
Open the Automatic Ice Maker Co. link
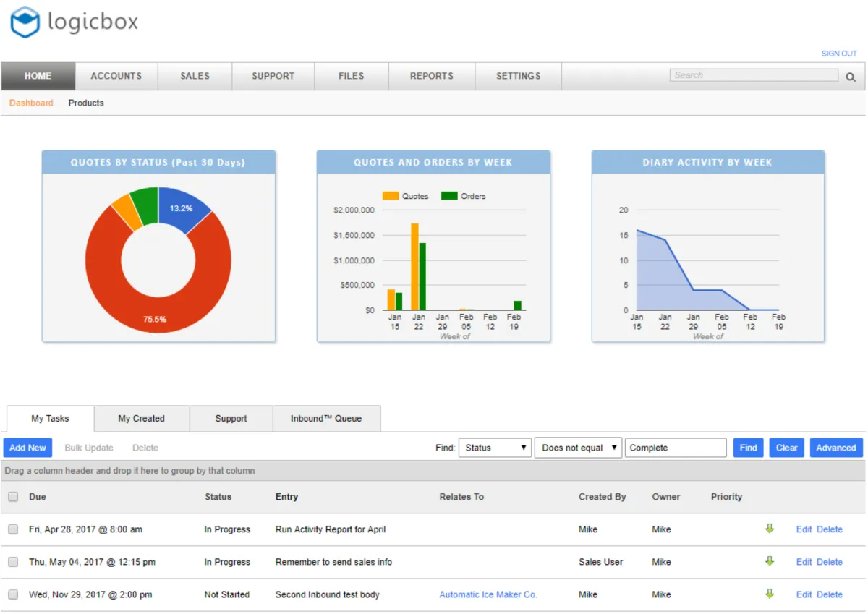488,594
